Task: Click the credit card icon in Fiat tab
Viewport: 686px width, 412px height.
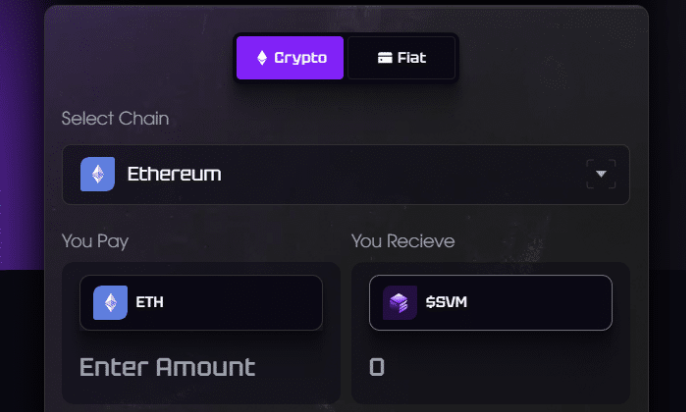Action: tap(385, 58)
